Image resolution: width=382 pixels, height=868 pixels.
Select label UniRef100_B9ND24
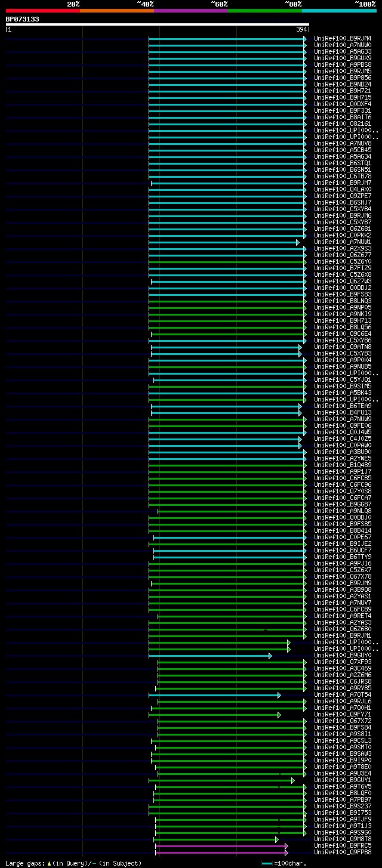click(343, 84)
